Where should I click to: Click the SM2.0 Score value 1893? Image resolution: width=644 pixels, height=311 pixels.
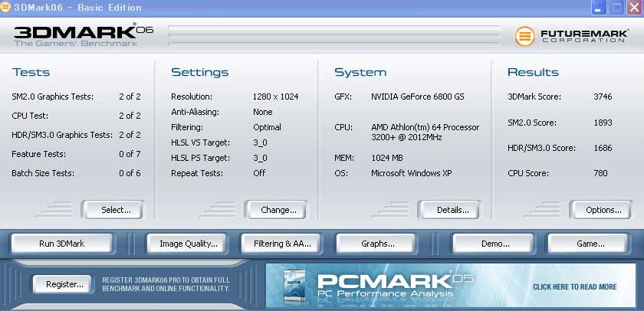pos(603,123)
